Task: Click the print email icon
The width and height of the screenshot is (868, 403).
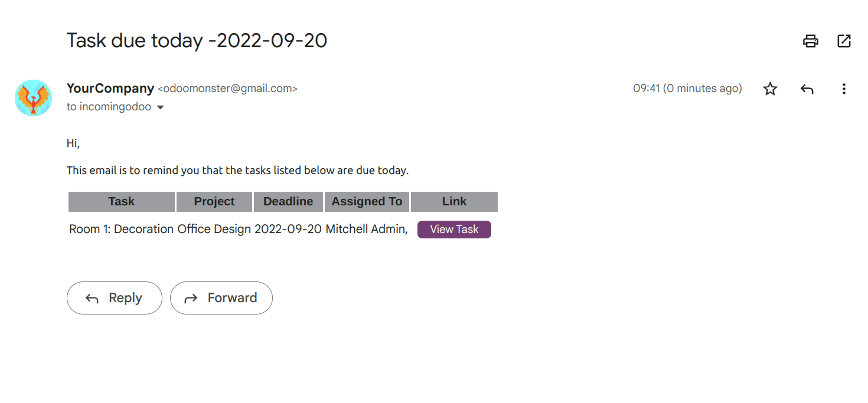Action: pyautogui.click(x=811, y=41)
